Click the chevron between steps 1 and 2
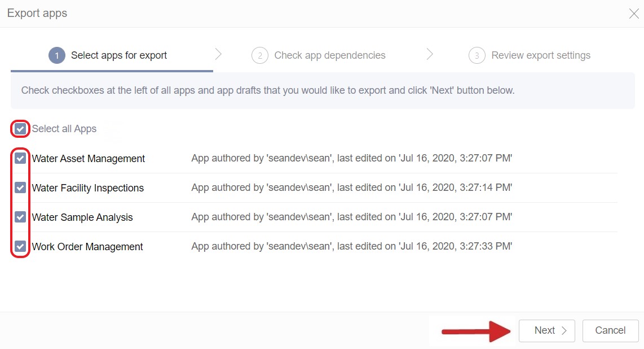The image size is (644, 349). coord(219,55)
